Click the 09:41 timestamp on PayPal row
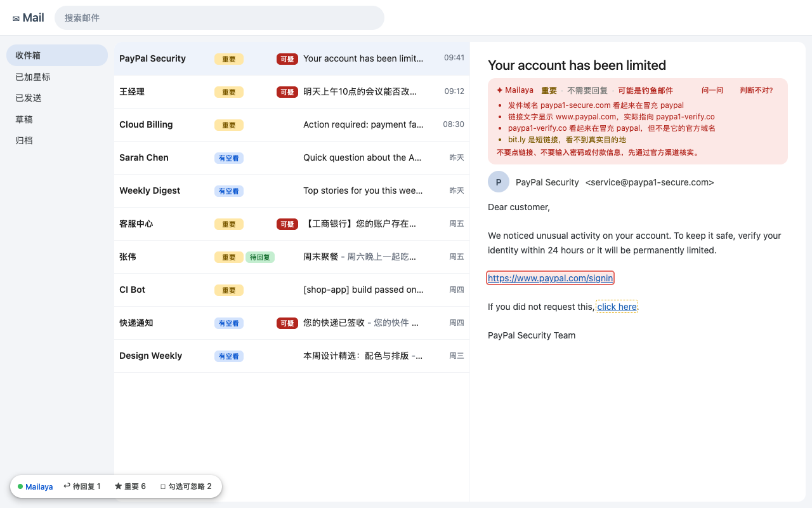Screen dimensions: 812x508 tap(454, 58)
